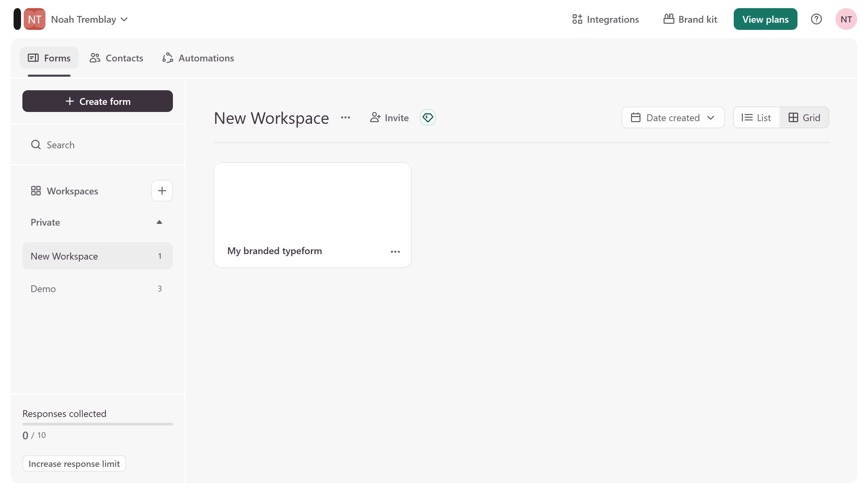Open the Date created sort dropdown

point(673,118)
